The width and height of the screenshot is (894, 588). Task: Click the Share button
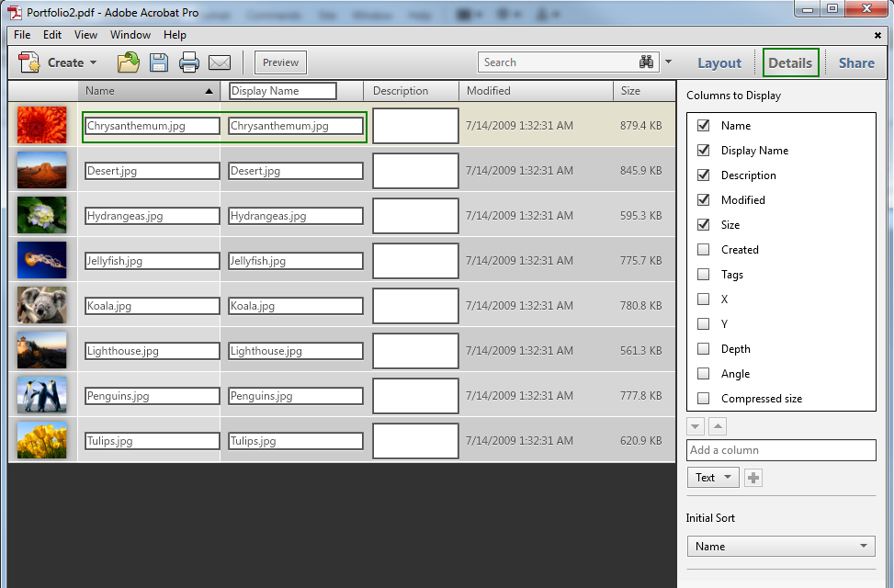[855, 62]
